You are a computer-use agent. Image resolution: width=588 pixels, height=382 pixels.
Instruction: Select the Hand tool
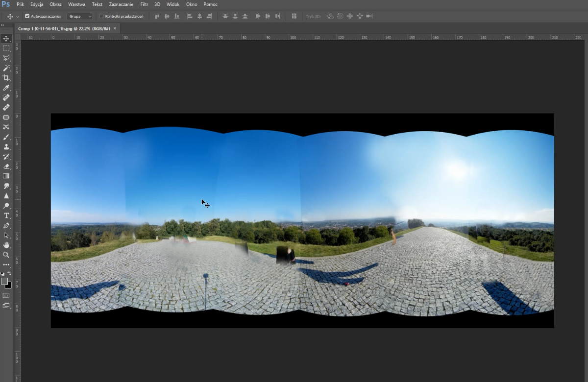(6, 245)
